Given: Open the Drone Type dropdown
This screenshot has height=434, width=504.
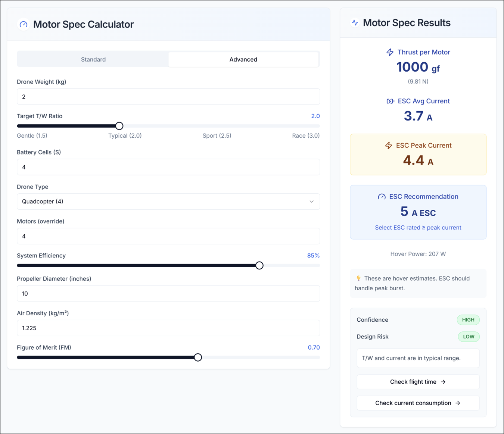Looking at the screenshot, I should pos(168,202).
